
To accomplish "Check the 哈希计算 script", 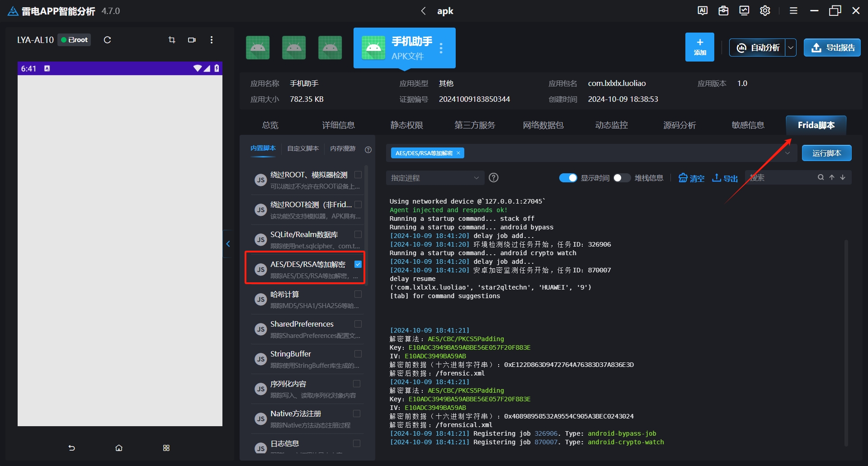I will pyautogui.click(x=358, y=294).
